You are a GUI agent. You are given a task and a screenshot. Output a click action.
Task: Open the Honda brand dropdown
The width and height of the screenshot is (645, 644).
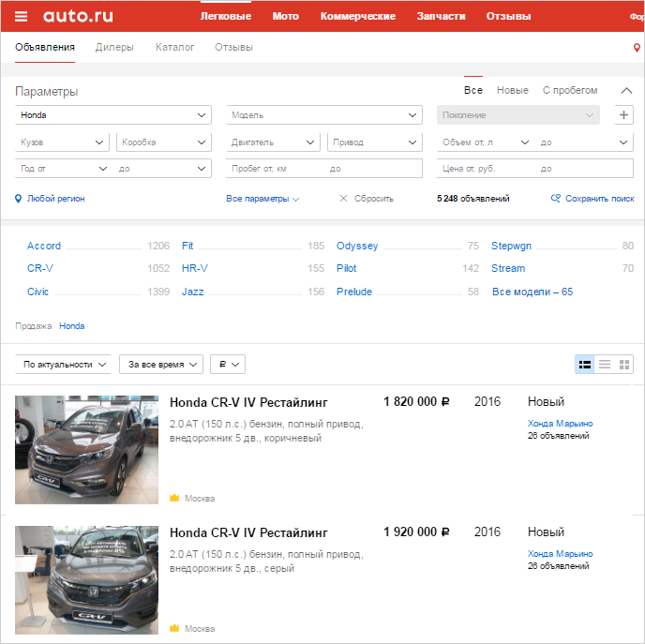tap(113, 114)
